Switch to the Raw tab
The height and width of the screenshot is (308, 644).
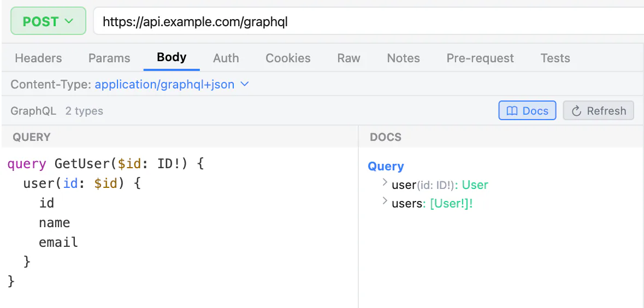[x=348, y=58]
